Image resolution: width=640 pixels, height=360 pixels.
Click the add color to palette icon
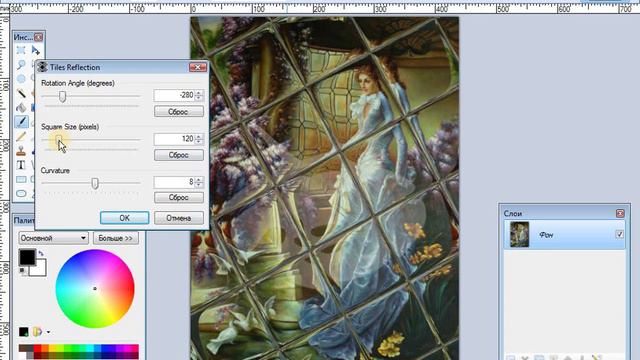coord(24,332)
